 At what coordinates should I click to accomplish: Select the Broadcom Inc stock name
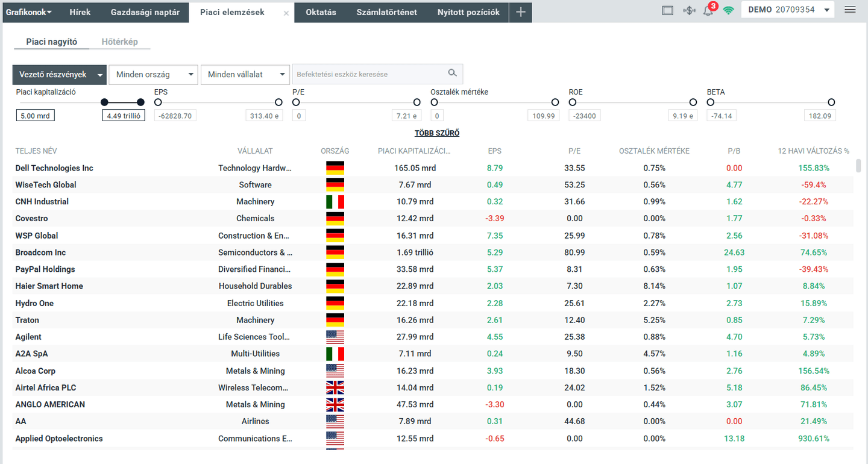(x=40, y=252)
